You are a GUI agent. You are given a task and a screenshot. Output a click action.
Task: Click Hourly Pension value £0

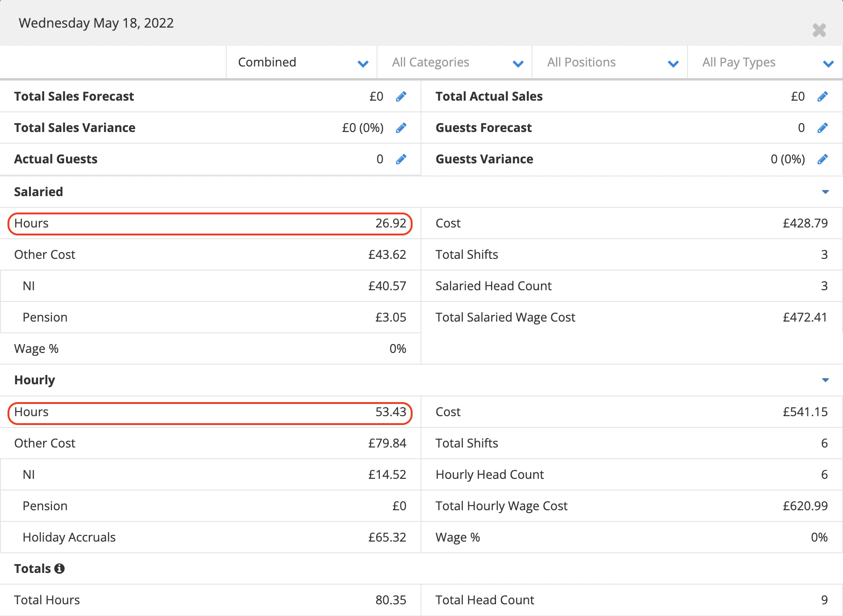[399, 506]
